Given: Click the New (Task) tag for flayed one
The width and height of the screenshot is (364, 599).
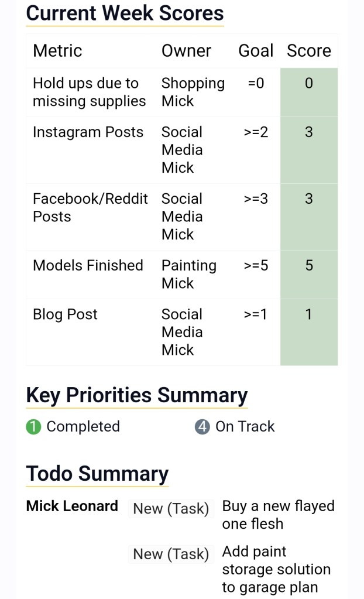Looking at the screenshot, I should 171,509.
